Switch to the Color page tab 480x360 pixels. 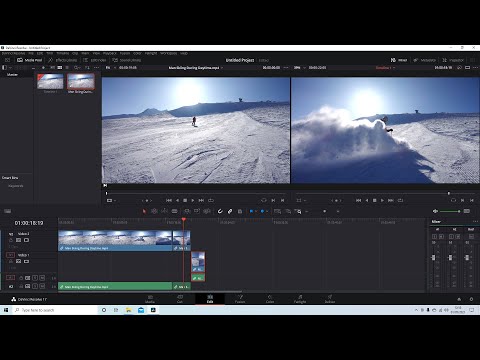click(x=270, y=299)
